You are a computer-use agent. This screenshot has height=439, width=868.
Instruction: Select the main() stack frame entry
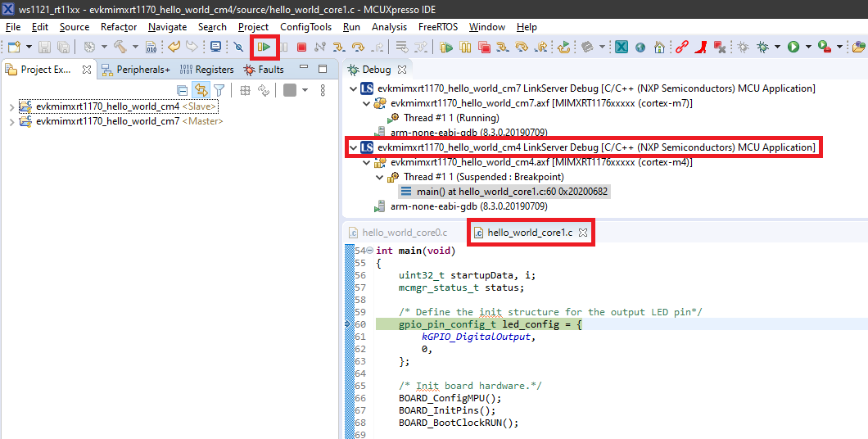512,191
